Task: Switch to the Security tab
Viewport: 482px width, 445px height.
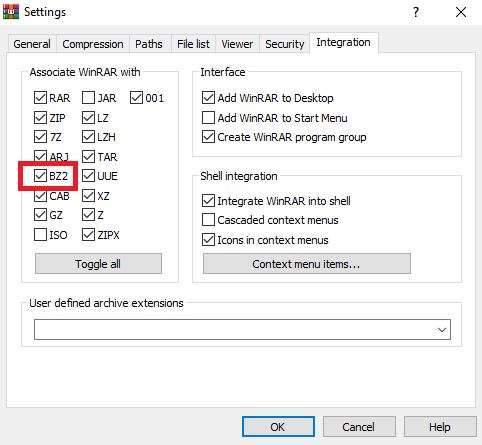Action: 285,44
